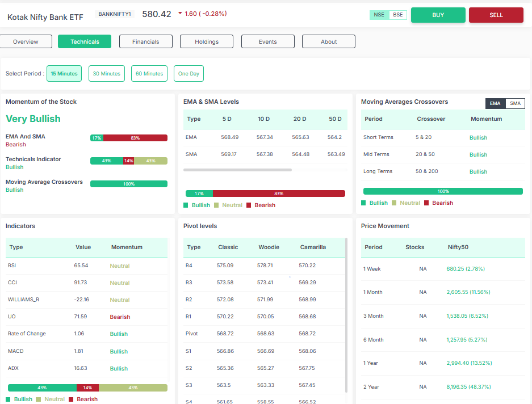Click the Camarilla R2 value 568.99
This screenshot has width=532, height=404.
click(307, 300)
